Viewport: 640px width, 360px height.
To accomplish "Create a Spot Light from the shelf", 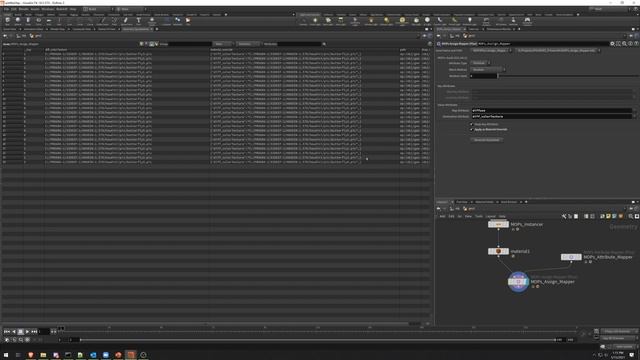I will click(328, 21).
